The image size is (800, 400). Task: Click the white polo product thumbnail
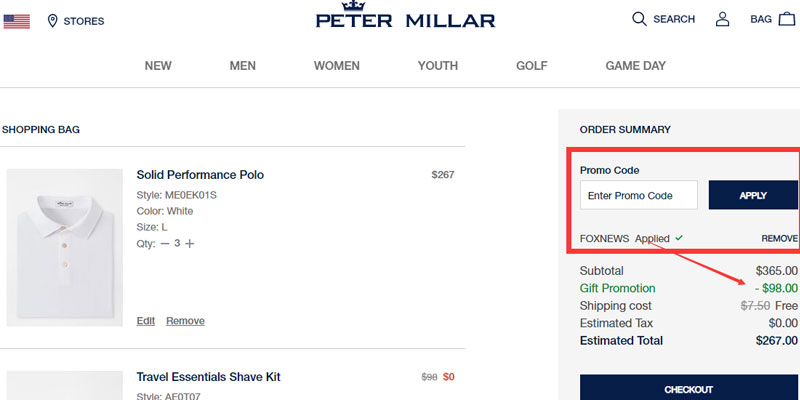65,247
